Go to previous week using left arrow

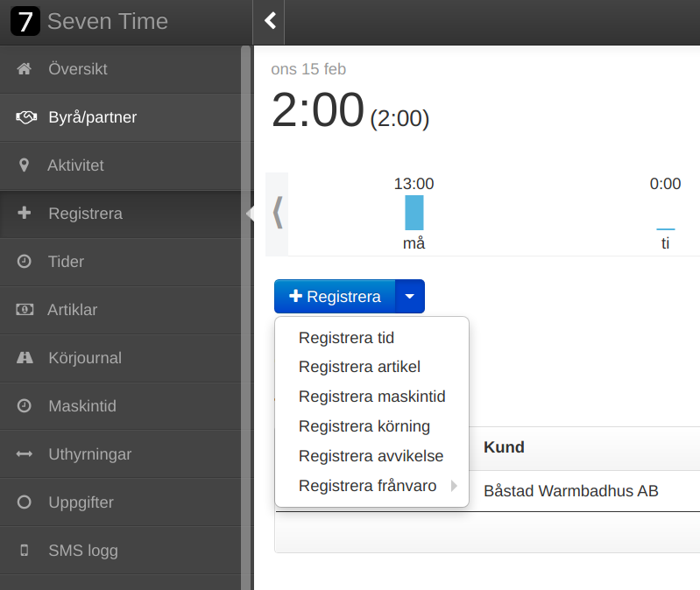click(x=278, y=212)
